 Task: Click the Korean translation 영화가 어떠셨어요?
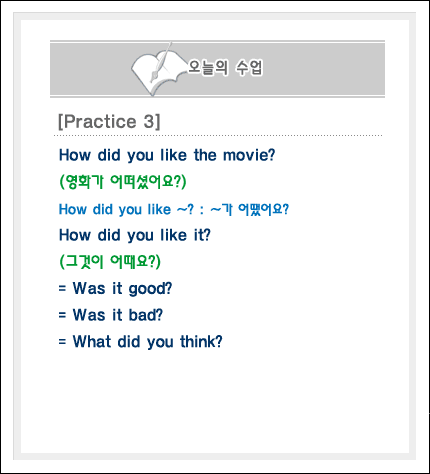(x=123, y=182)
